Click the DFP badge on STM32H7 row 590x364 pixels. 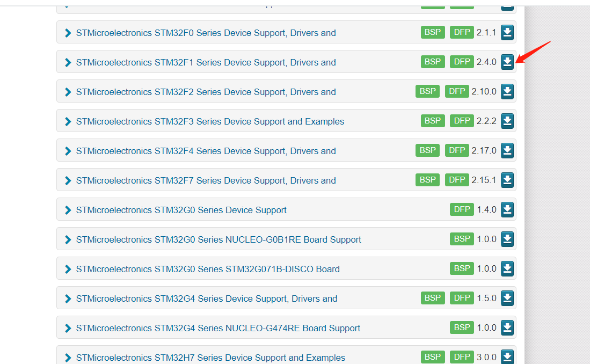pos(462,357)
